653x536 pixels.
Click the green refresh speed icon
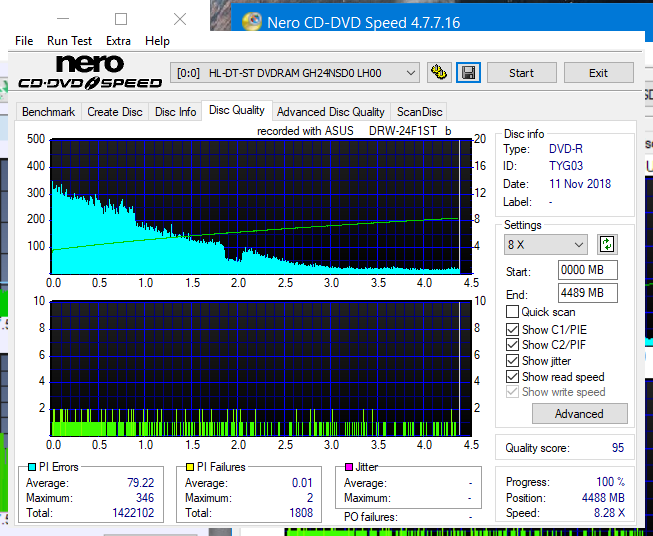[x=607, y=244]
